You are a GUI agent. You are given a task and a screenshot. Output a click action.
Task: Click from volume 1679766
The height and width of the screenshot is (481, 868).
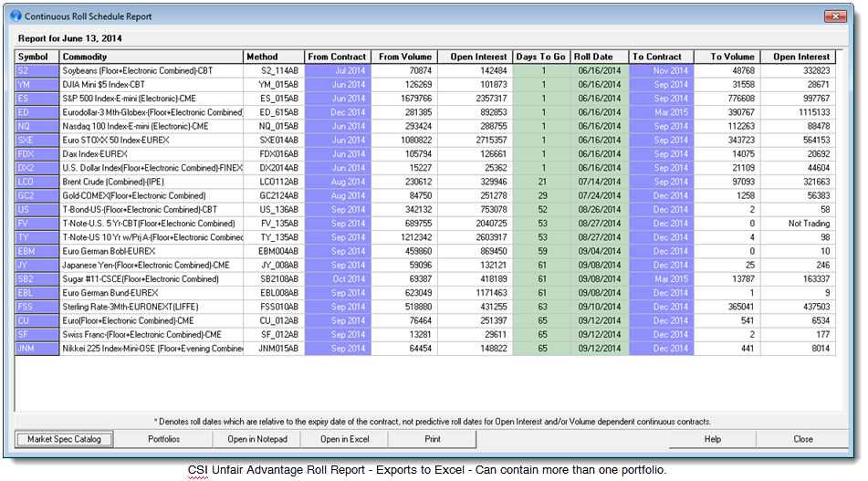[x=404, y=99]
